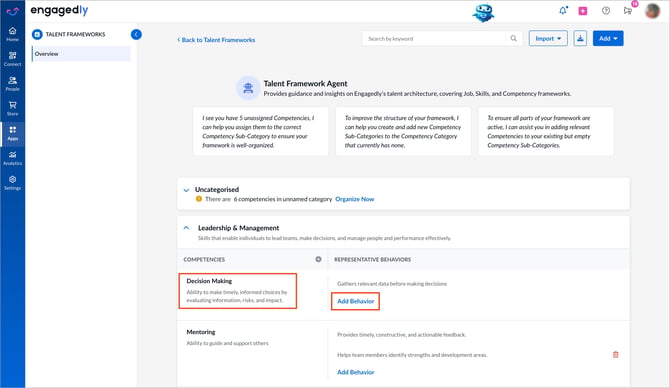This screenshot has height=388, width=670.
Task: Open the Add dropdown button
Action: [x=608, y=38]
